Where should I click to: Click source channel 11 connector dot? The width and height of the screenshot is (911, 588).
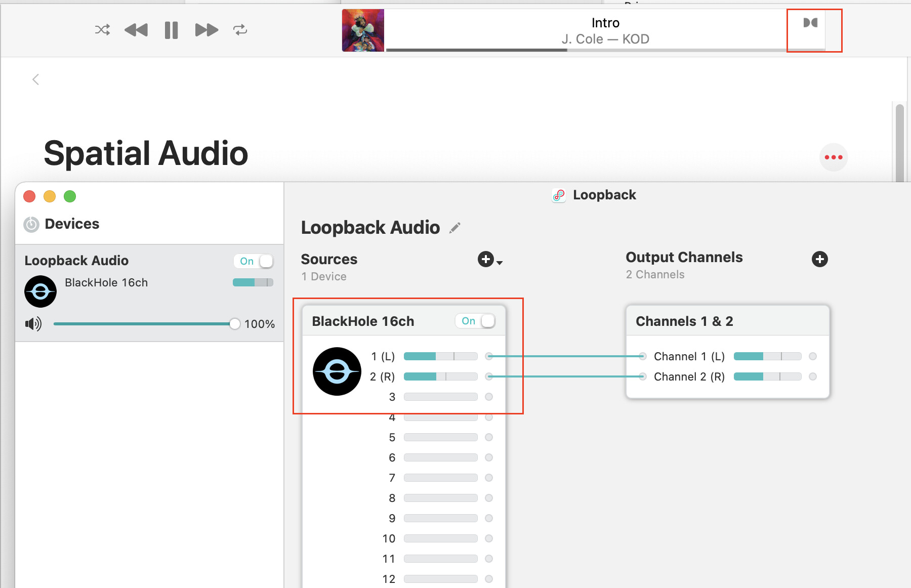tap(489, 559)
